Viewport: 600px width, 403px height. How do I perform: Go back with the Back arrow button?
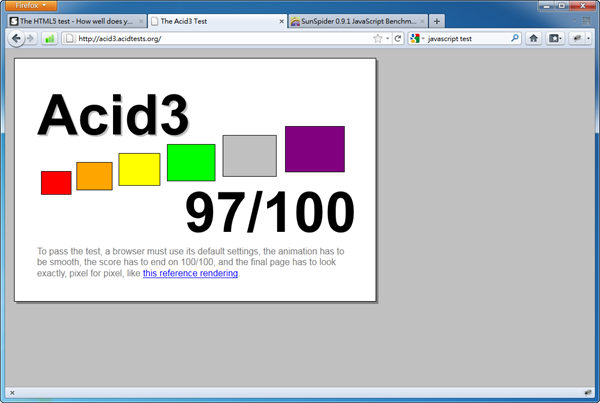[x=15, y=38]
